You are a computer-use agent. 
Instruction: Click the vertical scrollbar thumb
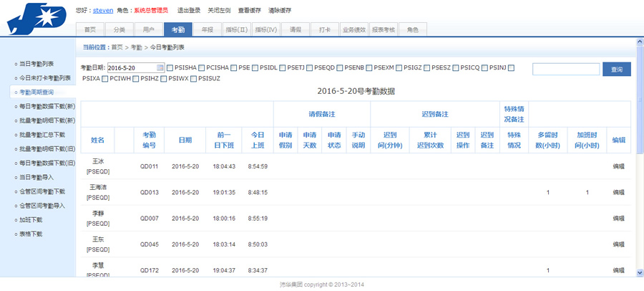pos(640,99)
